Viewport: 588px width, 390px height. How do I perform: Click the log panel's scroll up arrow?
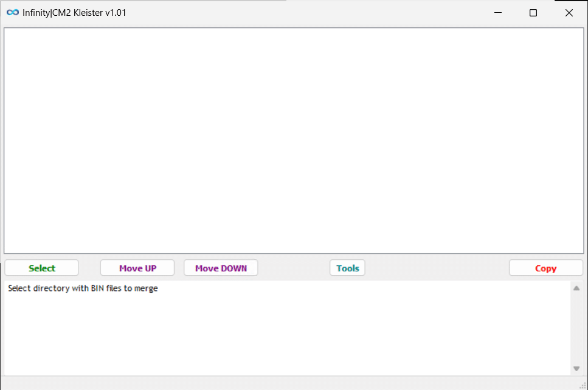[x=576, y=288]
